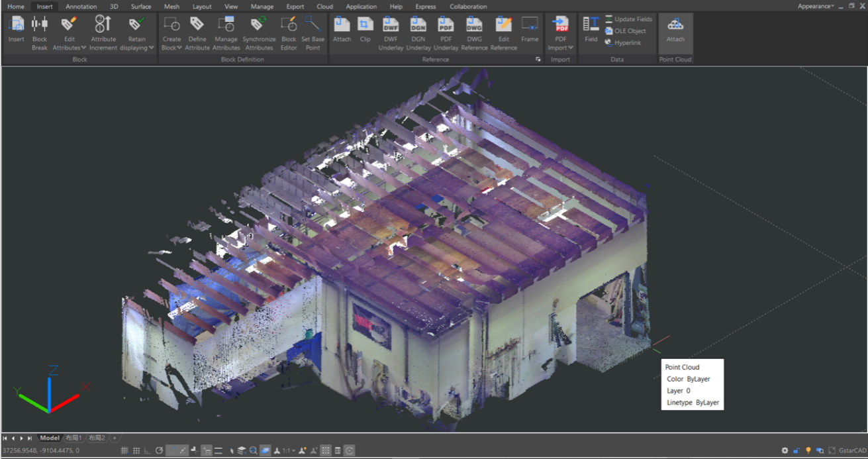Open the Appearance dropdown menu
868x459 pixels.
click(815, 6)
